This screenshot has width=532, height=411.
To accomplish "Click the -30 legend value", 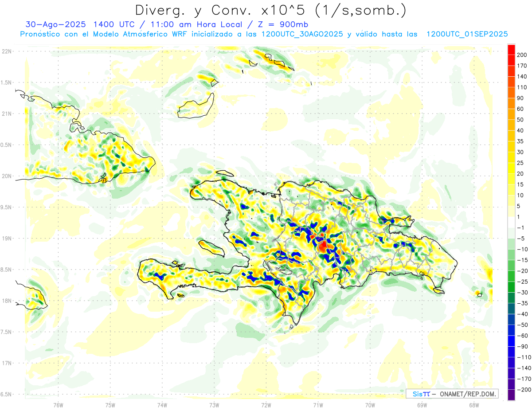I will (522, 293).
